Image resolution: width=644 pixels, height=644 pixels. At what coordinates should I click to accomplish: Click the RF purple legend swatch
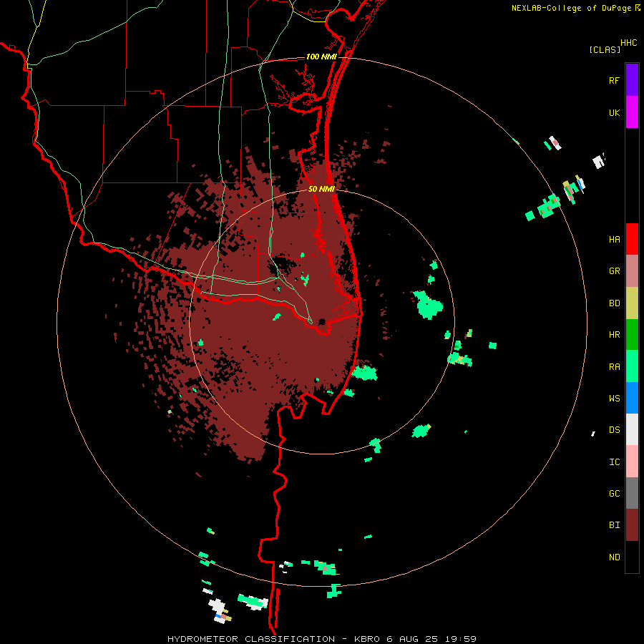point(632,80)
